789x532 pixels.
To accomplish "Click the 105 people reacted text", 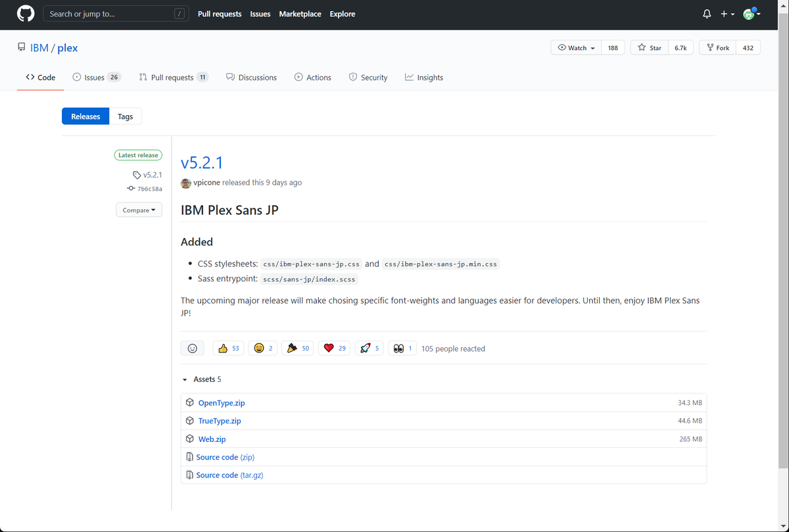I will pos(453,349).
